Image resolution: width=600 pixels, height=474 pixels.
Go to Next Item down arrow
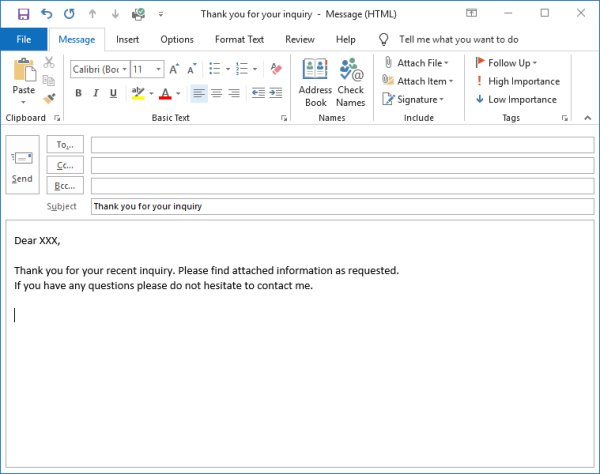coord(115,14)
